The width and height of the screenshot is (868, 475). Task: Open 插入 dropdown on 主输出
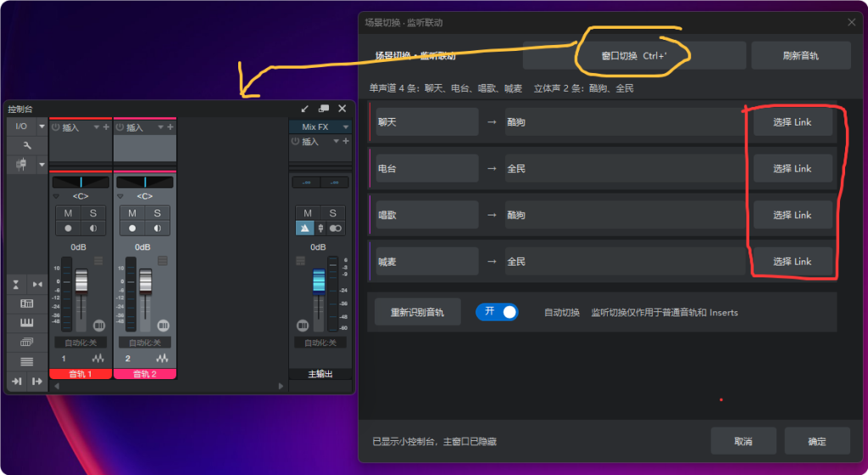[336, 141]
